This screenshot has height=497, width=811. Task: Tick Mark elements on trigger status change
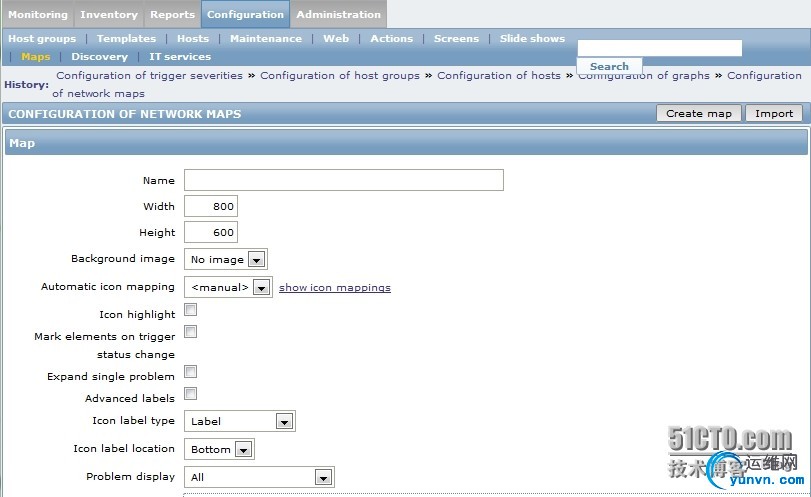click(x=191, y=332)
